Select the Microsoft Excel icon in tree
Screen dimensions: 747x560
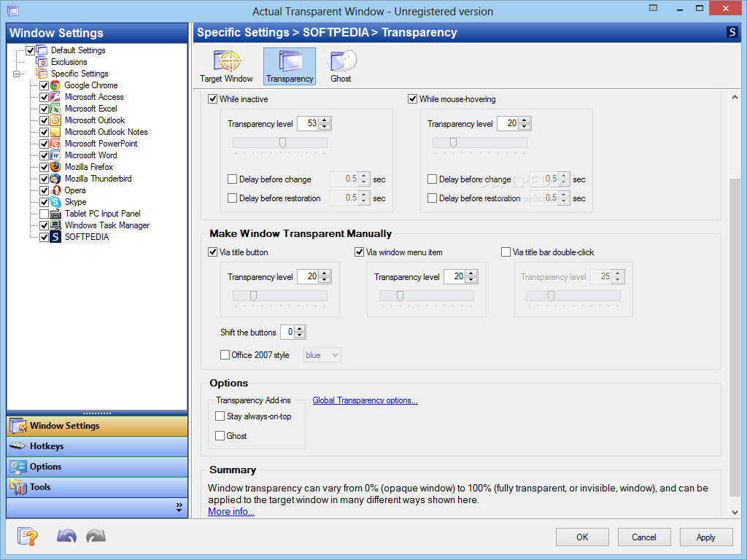tap(55, 109)
